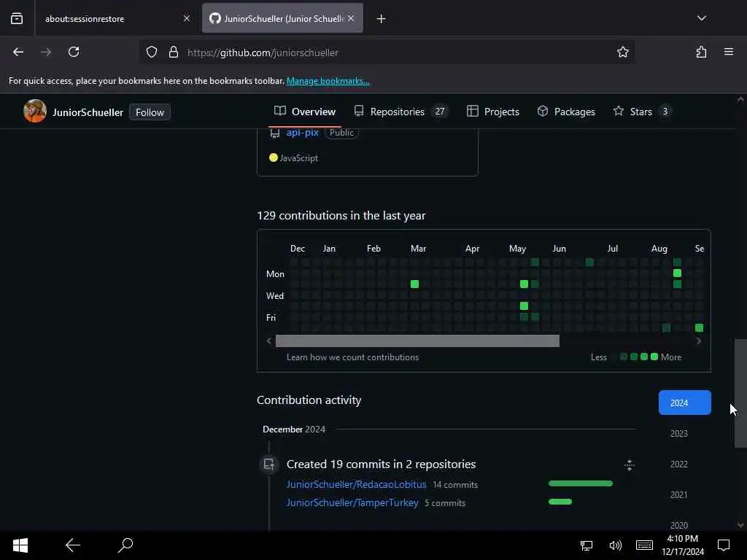
Task: Open the volume tray icon
Action: tap(615, 545)
